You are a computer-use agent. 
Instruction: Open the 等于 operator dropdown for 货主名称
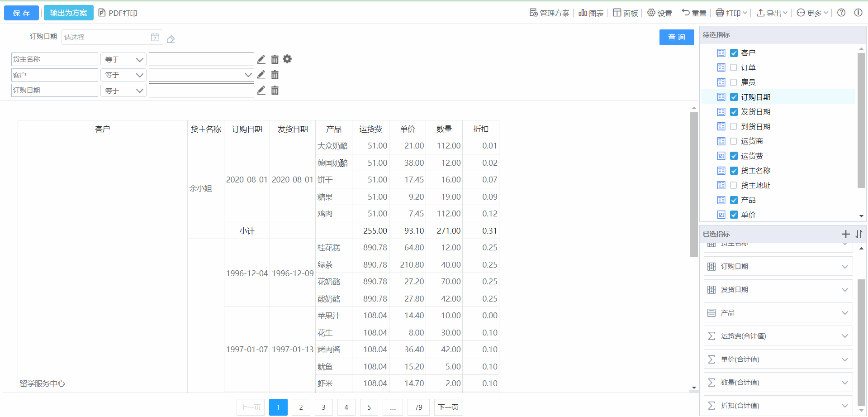click(123, 60)
